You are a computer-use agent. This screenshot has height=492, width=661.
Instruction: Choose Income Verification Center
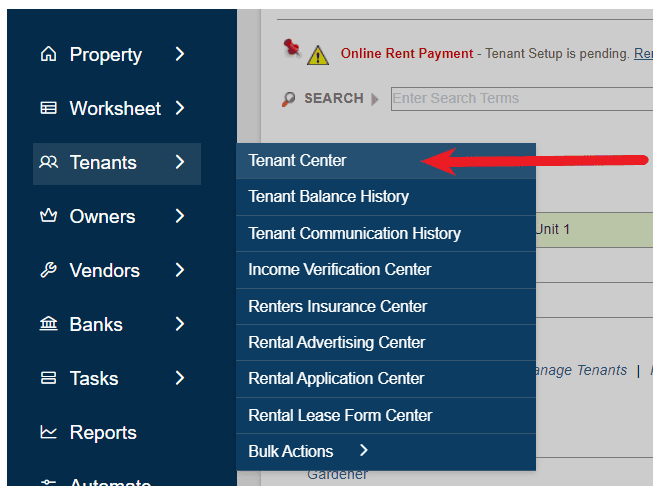(340, 270)
